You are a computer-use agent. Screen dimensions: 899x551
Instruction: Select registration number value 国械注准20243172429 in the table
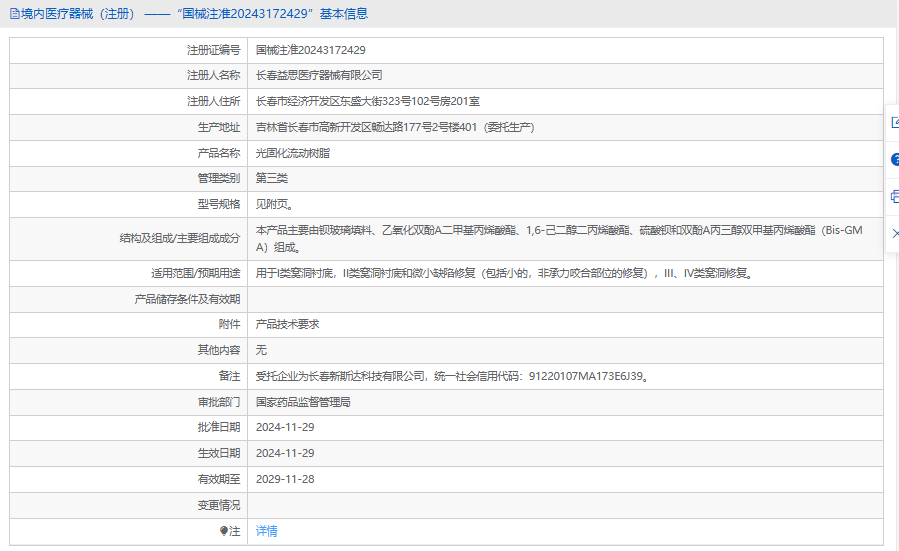(x=310, y=50)
